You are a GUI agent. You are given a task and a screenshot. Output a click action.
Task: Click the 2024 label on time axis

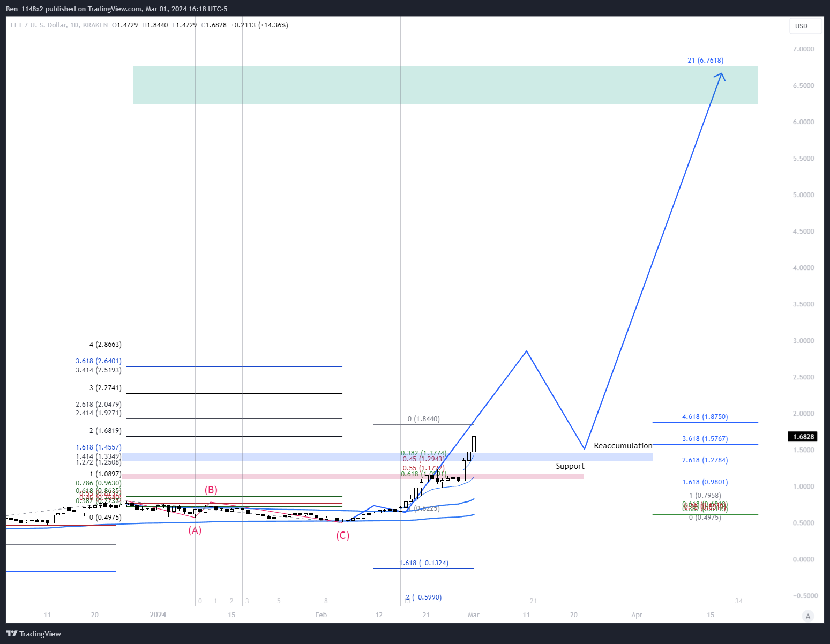pyautogui.click(x=158, y=615)
